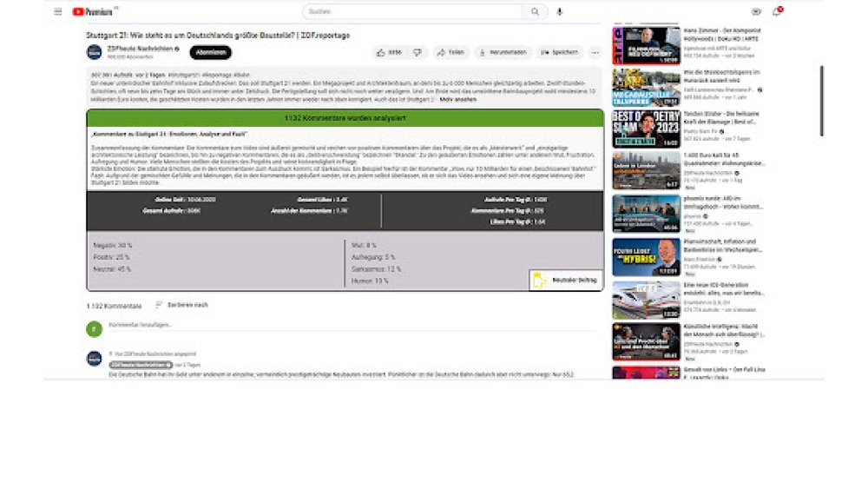Focus the Suchen search field

pos(412,11)
